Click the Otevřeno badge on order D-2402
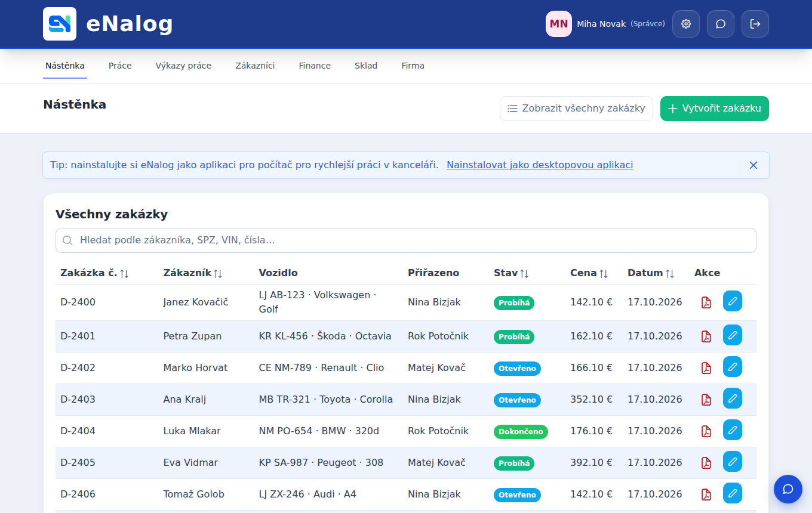 click(517, 368)
